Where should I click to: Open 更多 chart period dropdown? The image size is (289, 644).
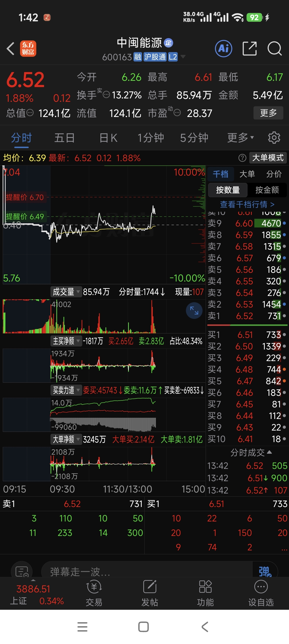pos(240,137)
